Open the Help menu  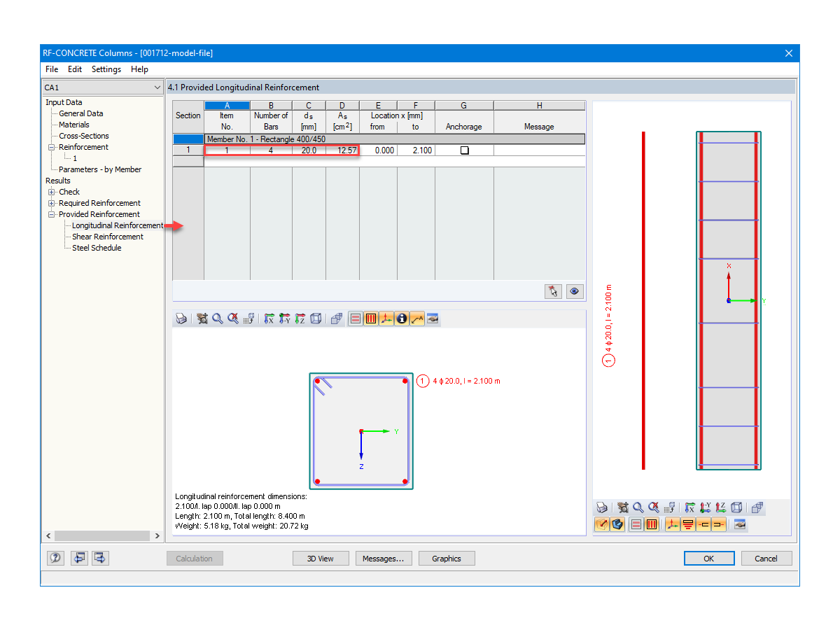tap(139, 69)
